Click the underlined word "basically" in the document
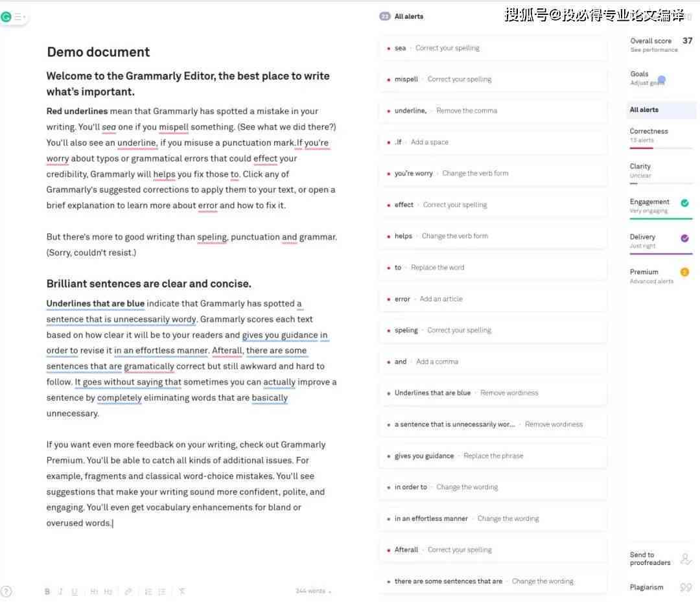This screenshot has width=700, height=602. click(270, 398)
